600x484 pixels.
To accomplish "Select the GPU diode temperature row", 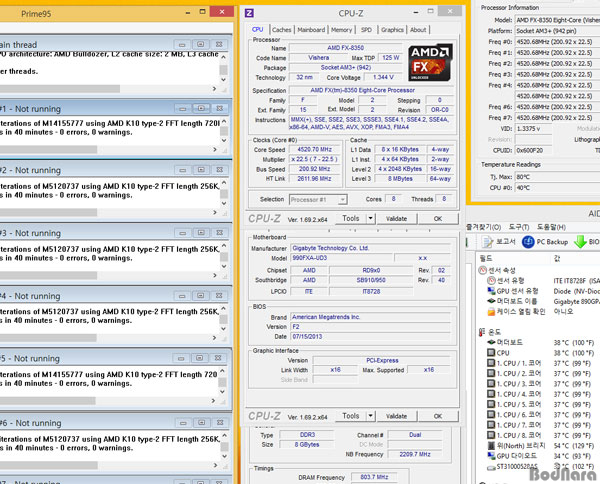I will click(x=540, y=456).
